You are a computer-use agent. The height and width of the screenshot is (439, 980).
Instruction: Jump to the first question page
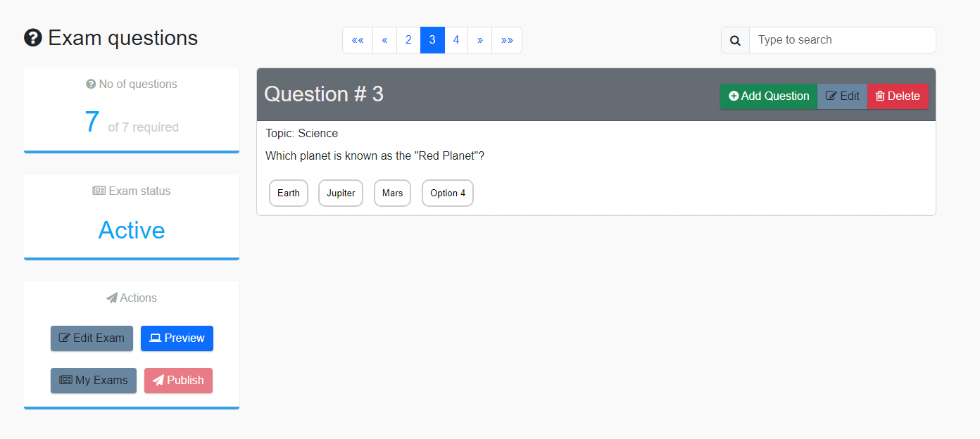click(358, 40)
